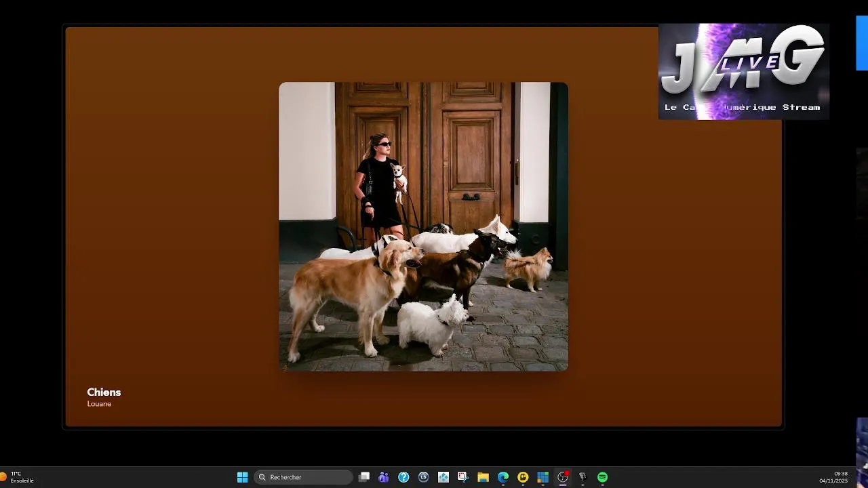This screenshot has width=868, height=488.
Task: Open the Snipping Tool taskbar icon
Action: (x=463, y=477)
